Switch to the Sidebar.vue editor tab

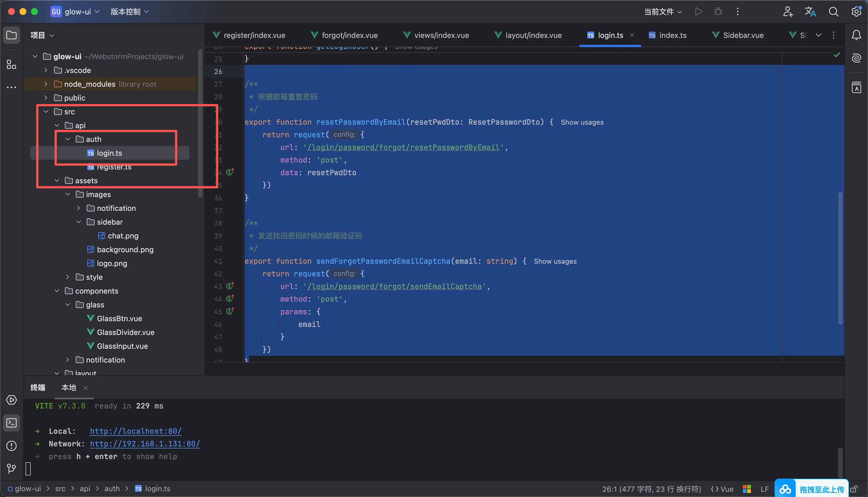[743, 35]
